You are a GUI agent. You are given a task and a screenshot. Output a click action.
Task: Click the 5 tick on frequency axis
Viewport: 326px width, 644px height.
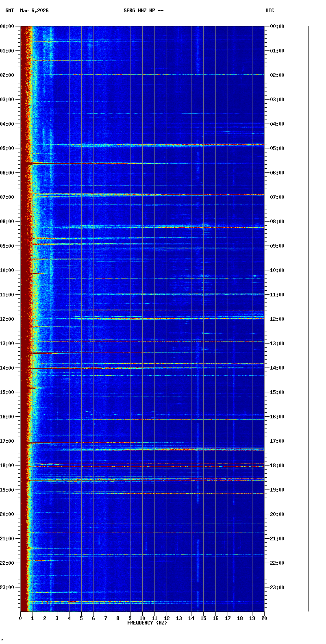coord(81,618)
